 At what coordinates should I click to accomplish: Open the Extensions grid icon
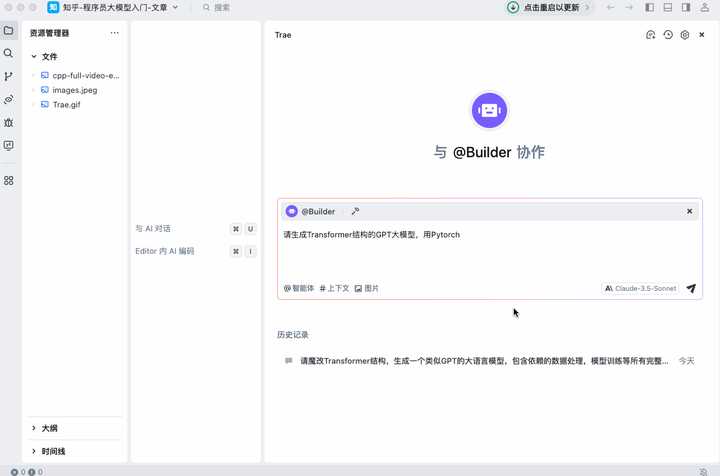tap(8, 180)
